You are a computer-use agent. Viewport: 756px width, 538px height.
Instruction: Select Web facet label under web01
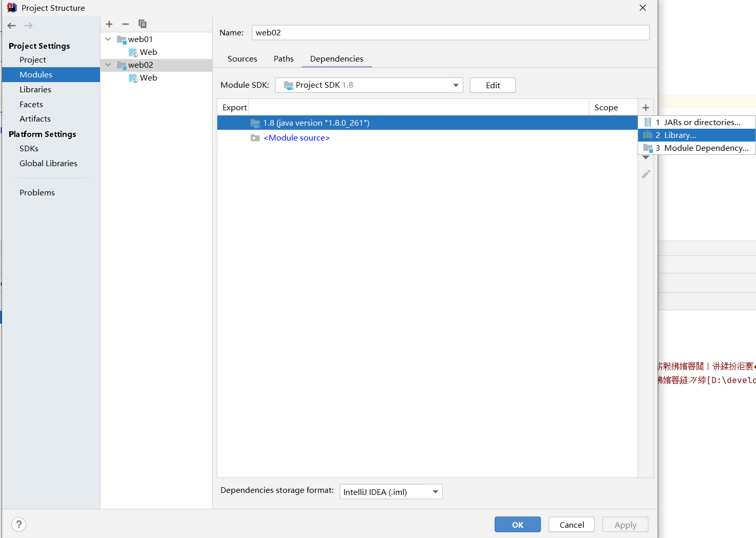149,52
